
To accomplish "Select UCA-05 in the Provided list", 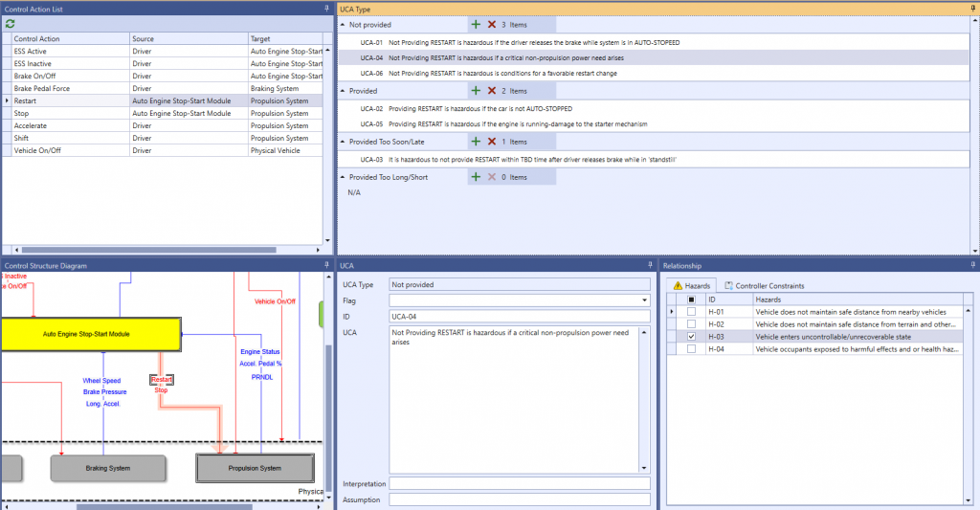I will pyautogui.click(x=655, y=123).
